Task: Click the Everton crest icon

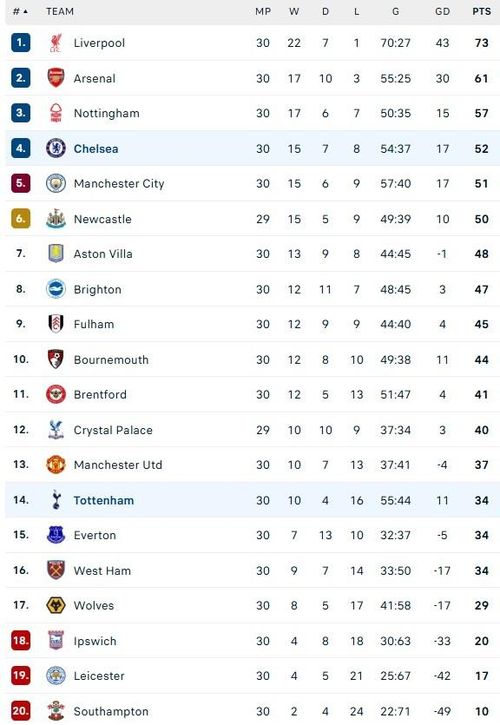Action: (x=56, y=535)
